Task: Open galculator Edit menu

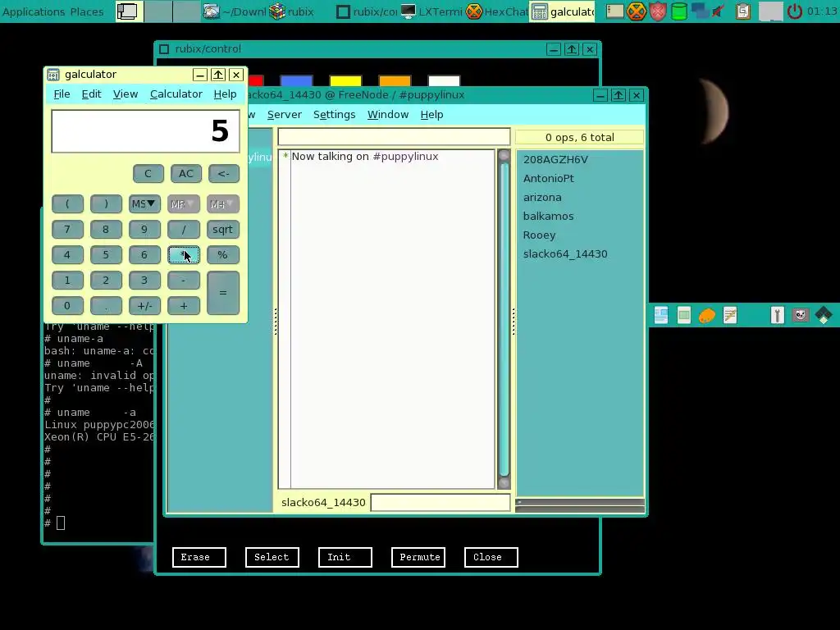Action: click(91, 94)
